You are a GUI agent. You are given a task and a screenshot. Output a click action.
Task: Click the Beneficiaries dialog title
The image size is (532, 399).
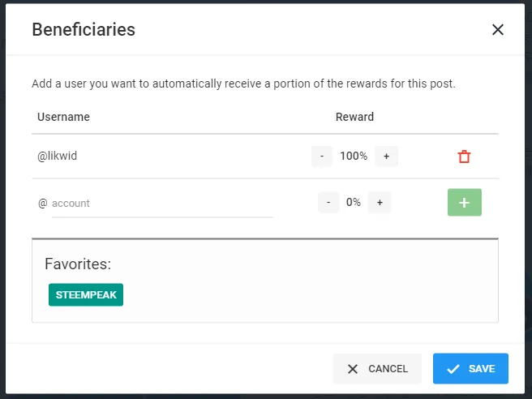click(84, 30)
